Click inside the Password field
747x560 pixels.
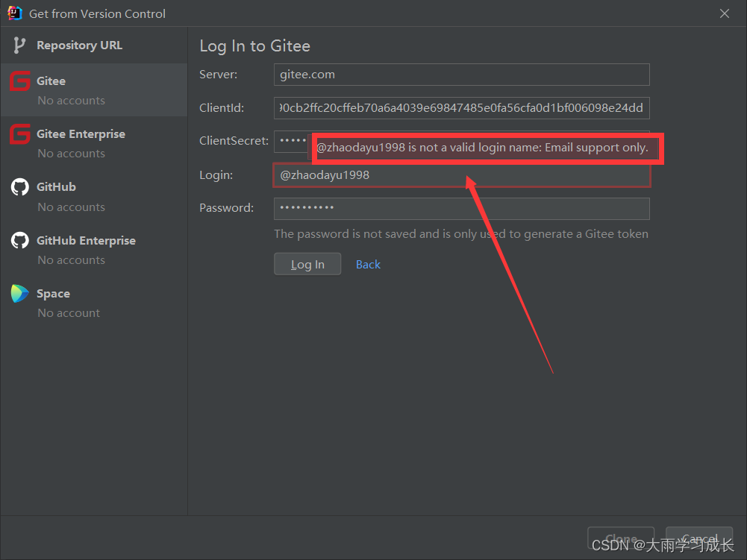click(x=461, y=208)
